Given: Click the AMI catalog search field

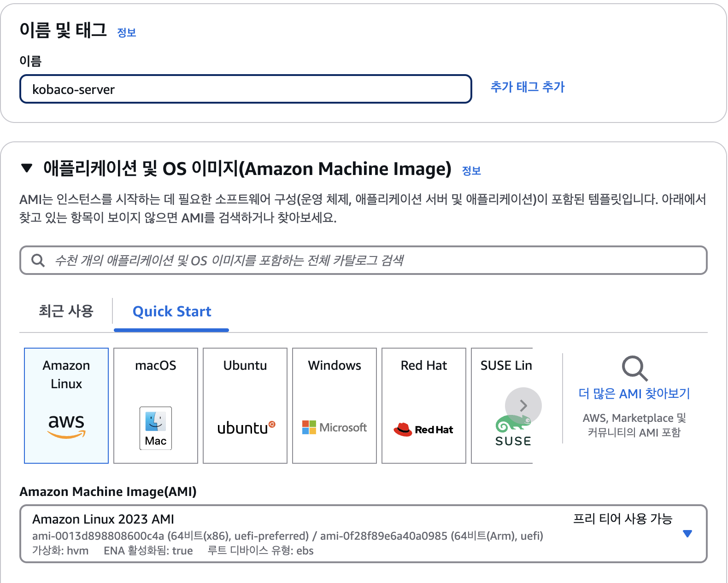Looking at the screenshot, I should pos(364,260).
